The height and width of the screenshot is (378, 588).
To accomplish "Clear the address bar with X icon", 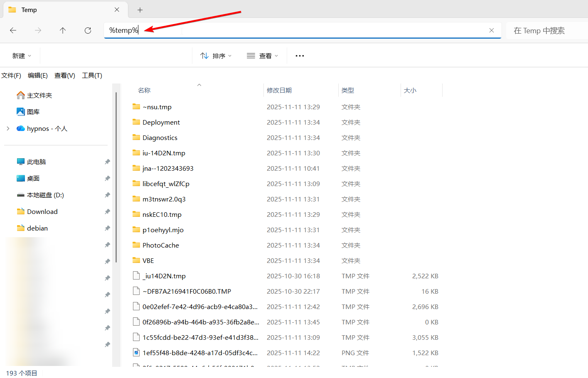I will [491, 30].
